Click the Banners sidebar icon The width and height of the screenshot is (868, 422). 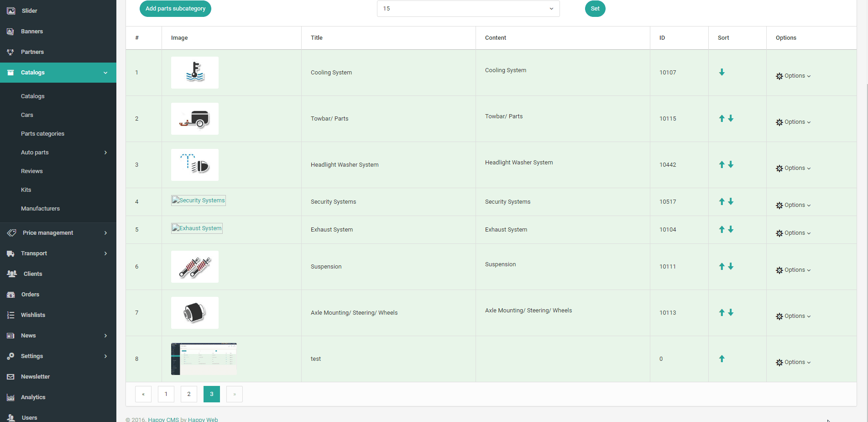point(10,32)
